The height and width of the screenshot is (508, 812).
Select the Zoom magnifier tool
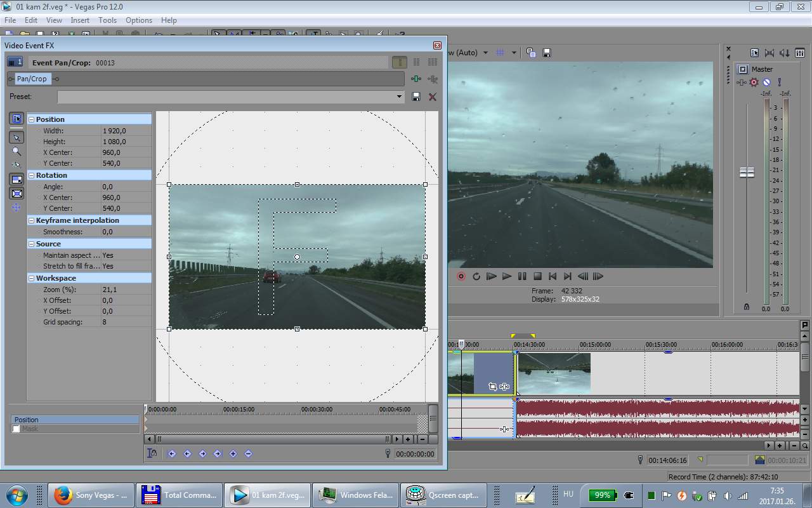[x=16, y=151]
